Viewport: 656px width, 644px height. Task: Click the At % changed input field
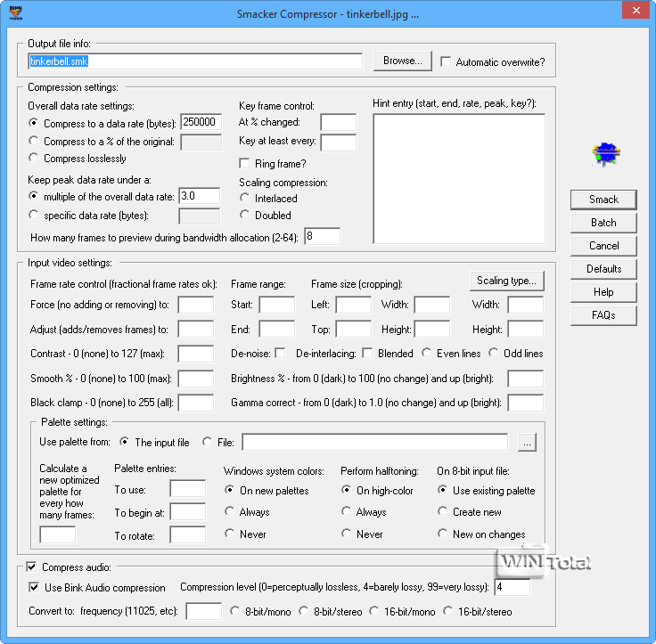click(x=338, y=122)
